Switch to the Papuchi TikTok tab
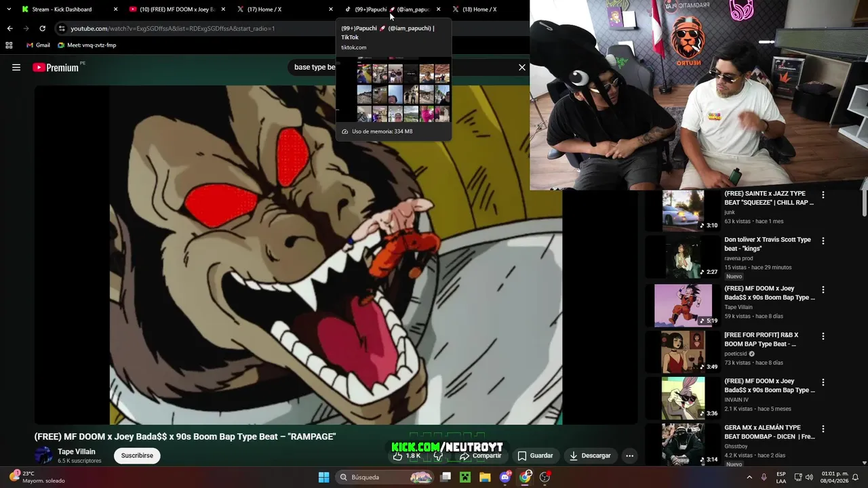868x488 pixels. (x=392, y=9)
